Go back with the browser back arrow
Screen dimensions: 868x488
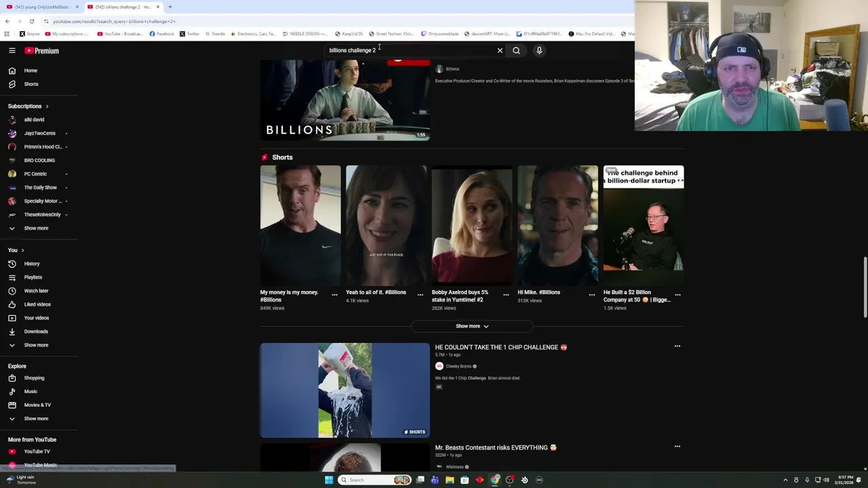7,21
